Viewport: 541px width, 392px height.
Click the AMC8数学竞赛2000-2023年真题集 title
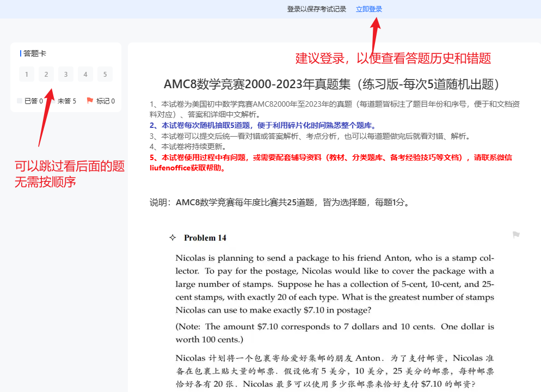coord(331,84)
